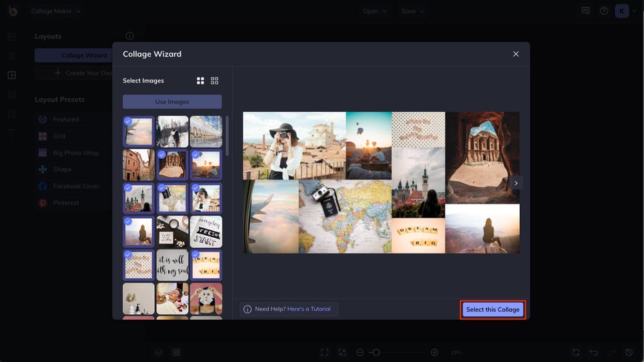
Task: Click the history clock icon
Action: click(629, 352)
